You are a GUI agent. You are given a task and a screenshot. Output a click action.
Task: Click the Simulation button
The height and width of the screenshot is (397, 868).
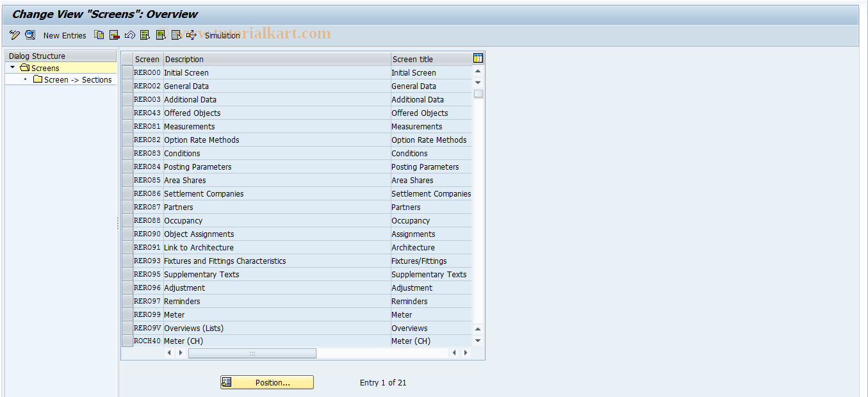tap(222, 35)
